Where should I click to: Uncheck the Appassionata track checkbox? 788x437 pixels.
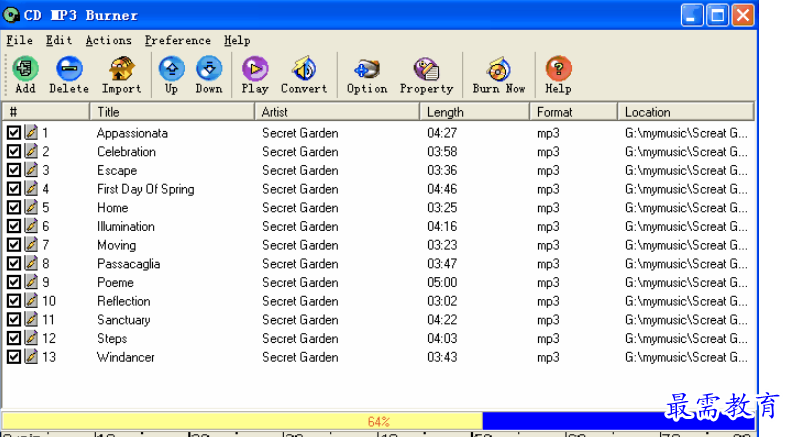pyautogui.click(x=14, y=133)
